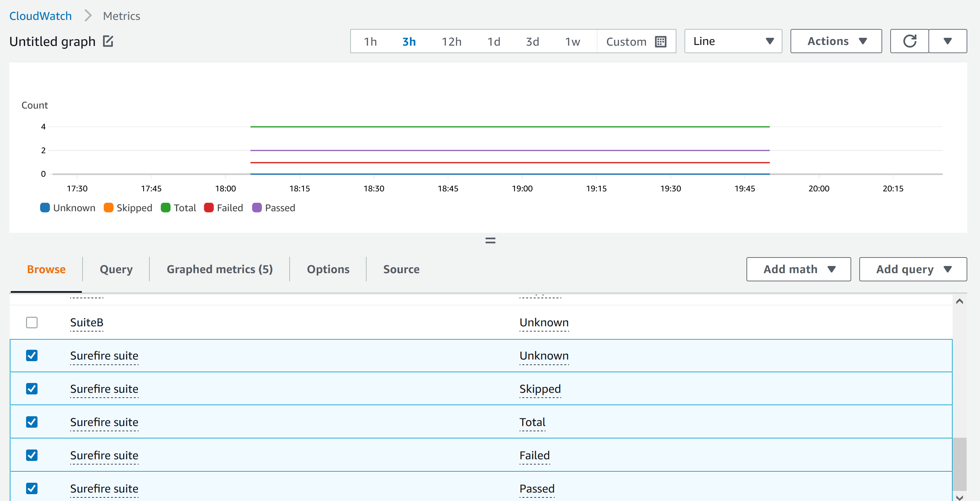The image size is (980, 501).
Task: Uncheck Surefire suite Failed checkbox
Action: click(x=32, y=455)
